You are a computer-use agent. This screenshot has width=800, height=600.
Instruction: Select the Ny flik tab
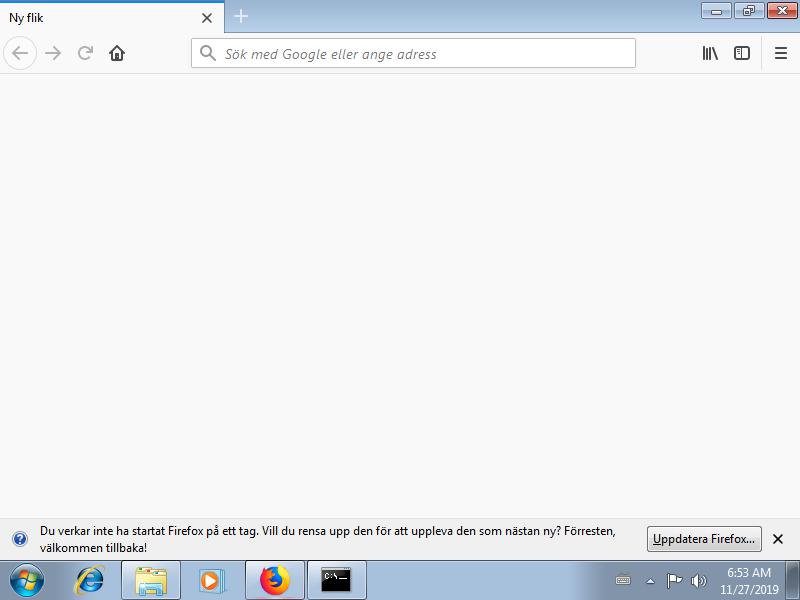(x=100, y=18)
